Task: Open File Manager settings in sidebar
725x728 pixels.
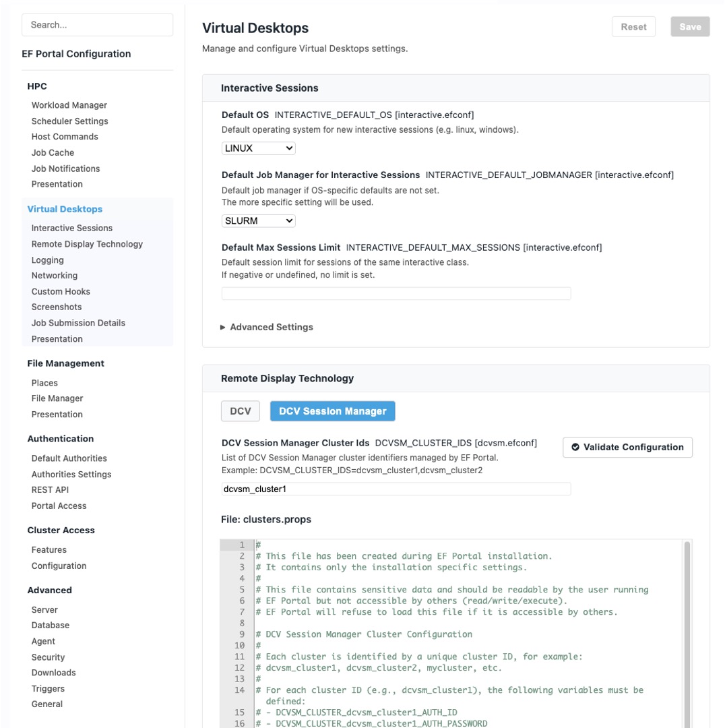Action: 57,398
